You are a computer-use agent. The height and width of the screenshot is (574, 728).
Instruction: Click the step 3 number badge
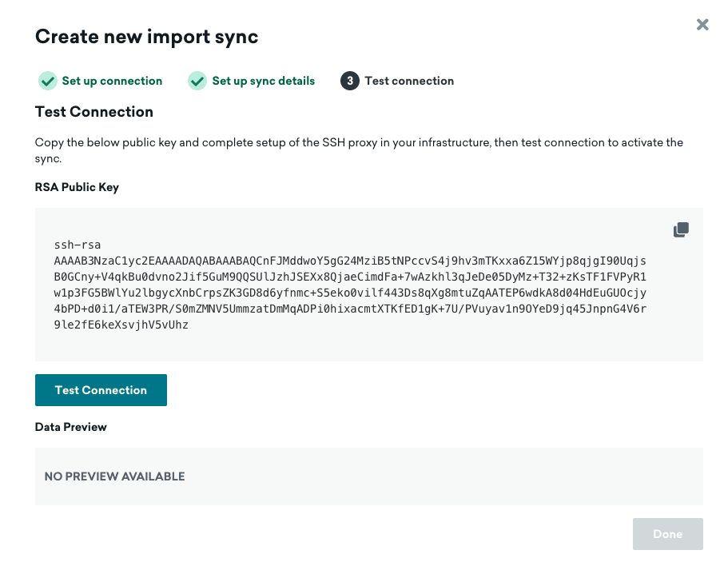point(349,81)
